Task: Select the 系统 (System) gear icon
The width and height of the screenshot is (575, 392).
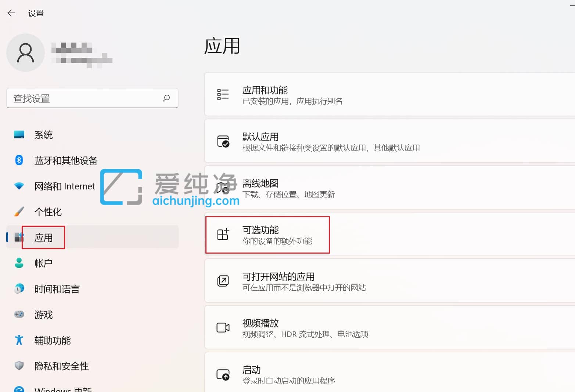Action: (x=18, y=135)
